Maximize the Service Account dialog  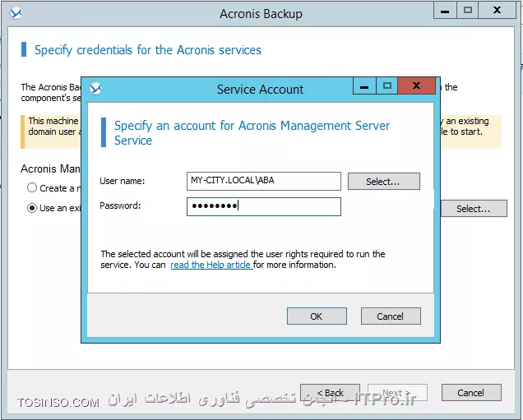(387, 86)
